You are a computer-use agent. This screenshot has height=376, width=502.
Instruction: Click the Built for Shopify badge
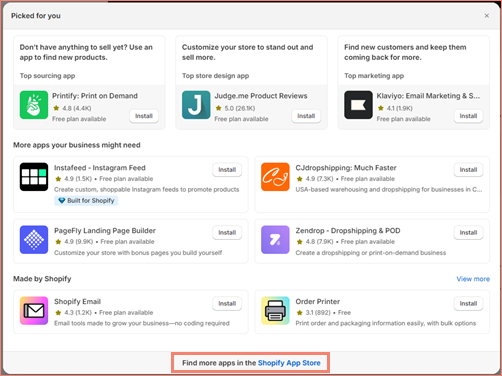(86, 201)
